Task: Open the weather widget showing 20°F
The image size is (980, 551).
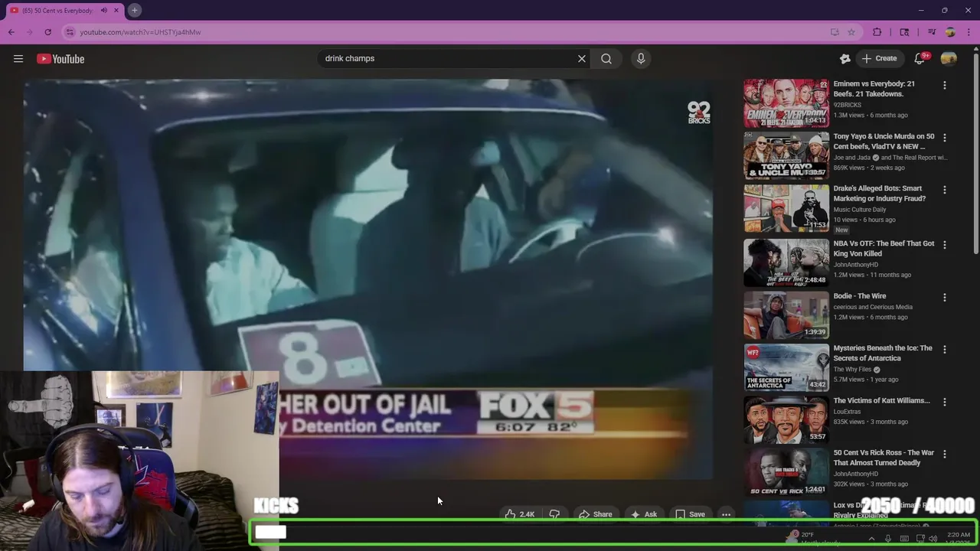Action: pos(813,539)
